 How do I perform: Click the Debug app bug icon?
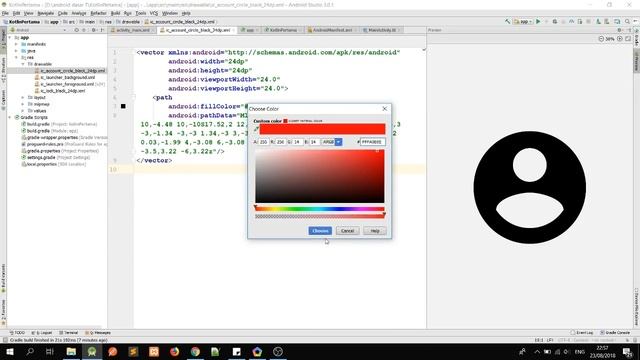(555, 22)
